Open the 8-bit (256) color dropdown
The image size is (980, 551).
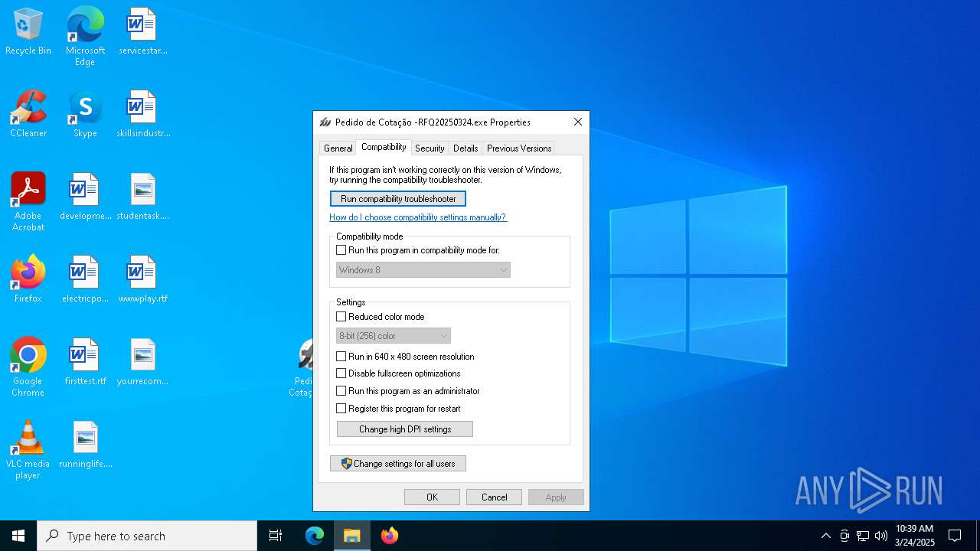tap(394, 336)
